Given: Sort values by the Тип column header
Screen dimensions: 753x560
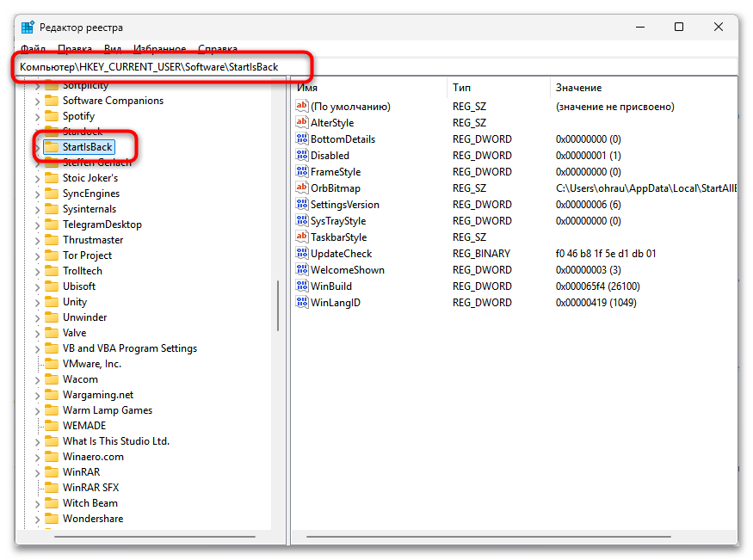Looking at the screenshot, I should pos(462,87).
